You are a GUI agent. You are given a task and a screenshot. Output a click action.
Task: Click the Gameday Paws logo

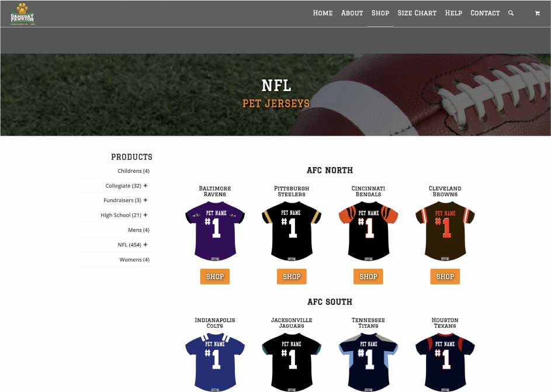tap(22, 14)
